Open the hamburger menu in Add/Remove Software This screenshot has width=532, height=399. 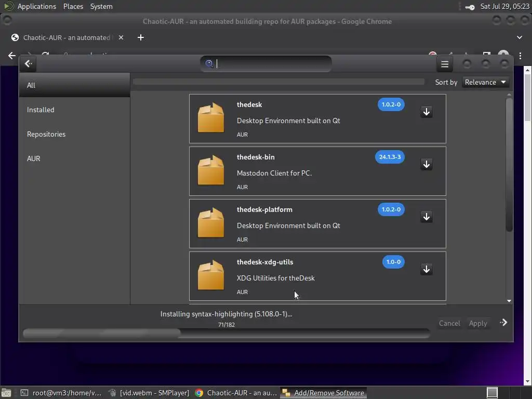445,64
